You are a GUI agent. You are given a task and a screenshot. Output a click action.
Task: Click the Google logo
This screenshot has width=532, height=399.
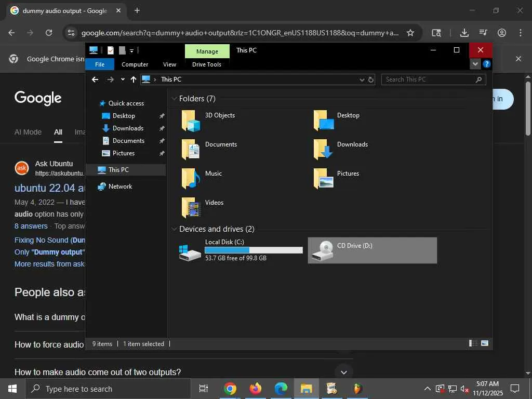[x=38, y=98]
